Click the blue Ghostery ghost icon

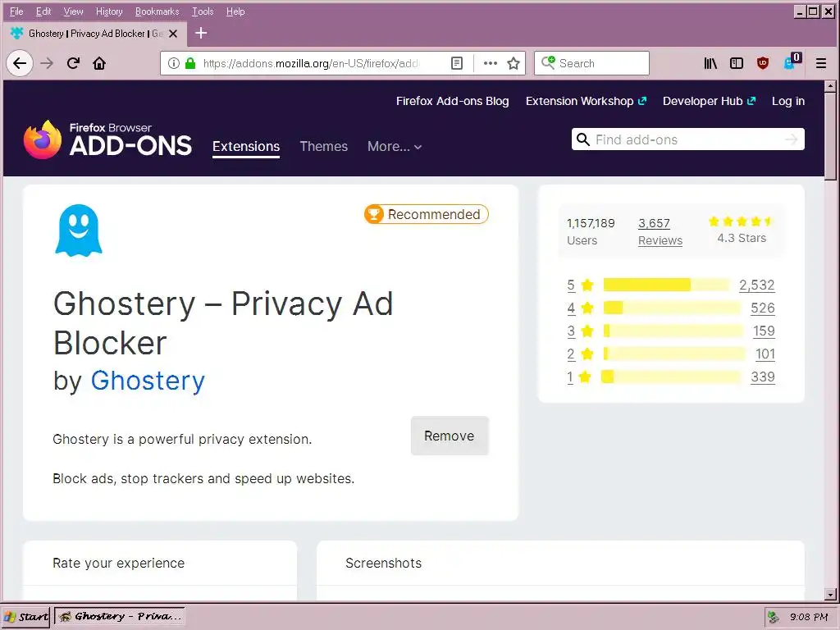[79, 231]
